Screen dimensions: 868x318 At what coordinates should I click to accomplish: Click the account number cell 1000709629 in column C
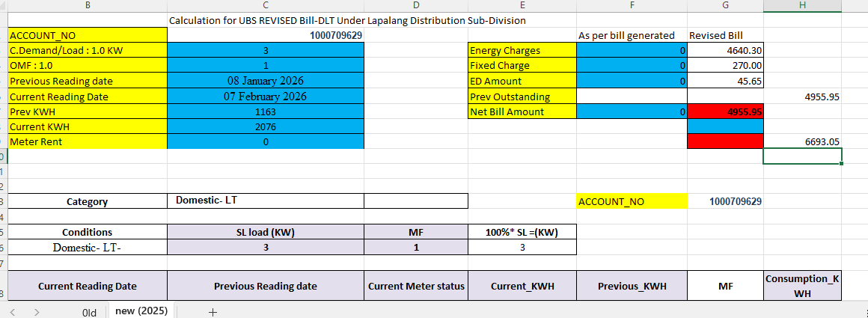(x=337, y=35)
